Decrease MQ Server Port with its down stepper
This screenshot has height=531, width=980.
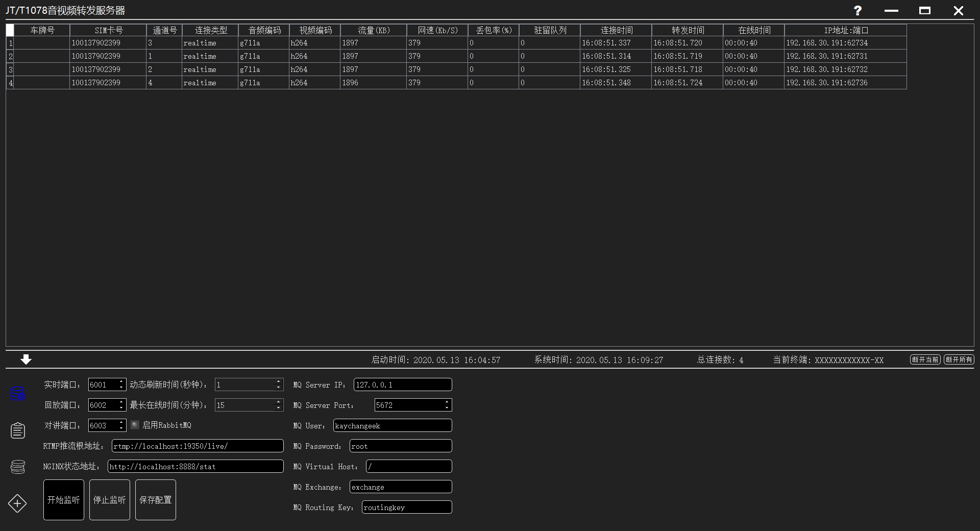coord(448,407)
